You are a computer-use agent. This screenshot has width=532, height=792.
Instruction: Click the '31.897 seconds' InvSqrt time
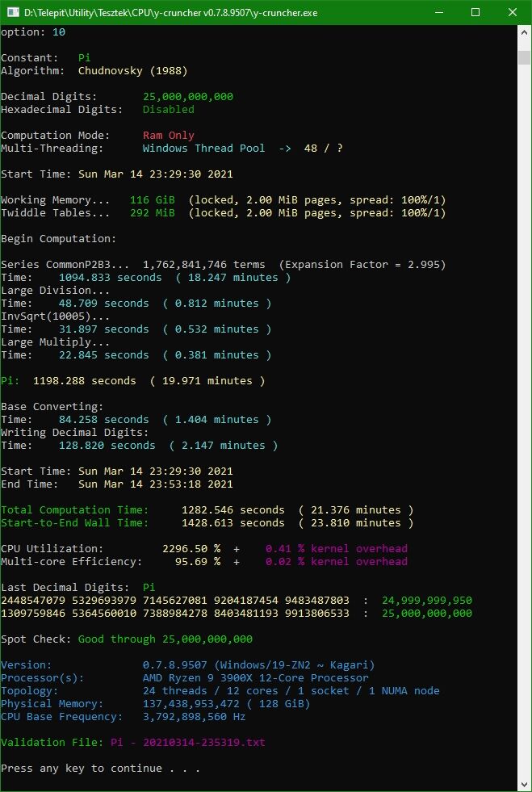pyautogui.click(x=103, y=329)
